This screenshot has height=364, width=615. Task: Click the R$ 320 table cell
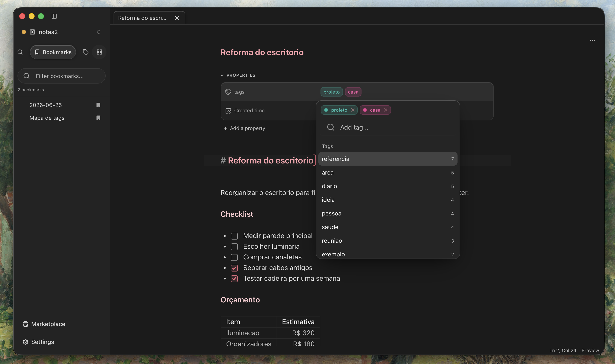coord(298,333)
